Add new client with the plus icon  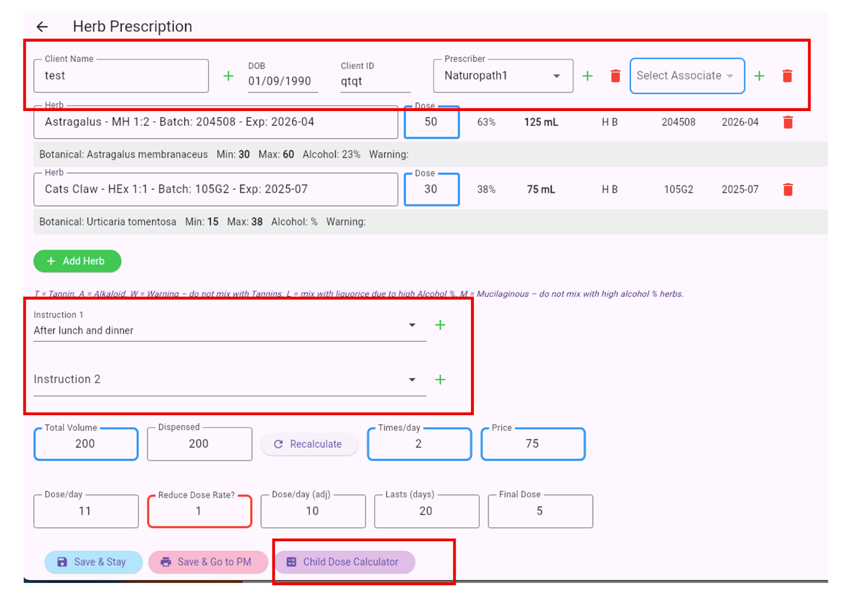coord(228,76)
